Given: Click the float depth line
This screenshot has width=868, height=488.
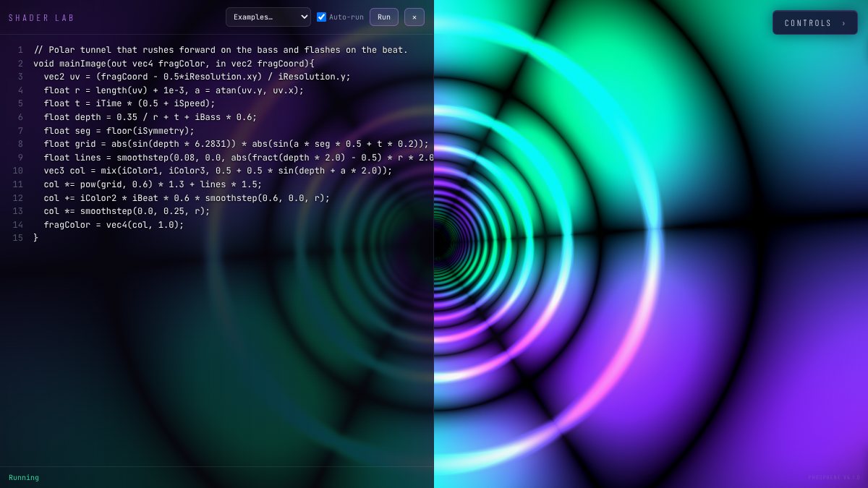Looking at the screenshot, I should tap(150, 117).
